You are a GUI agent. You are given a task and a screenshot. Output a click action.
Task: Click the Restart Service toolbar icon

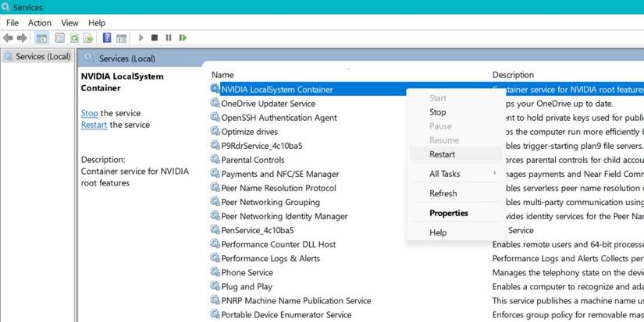183,37
